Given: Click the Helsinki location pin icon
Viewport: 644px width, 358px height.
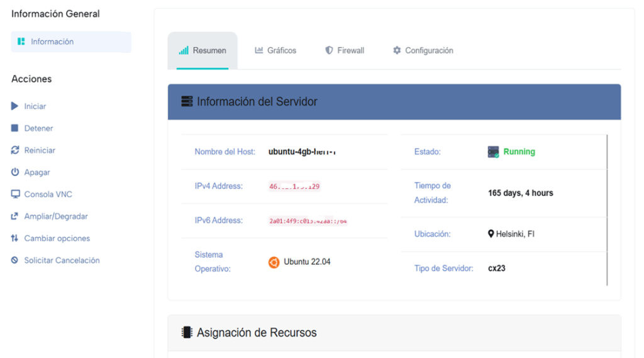Looking at the screenshot, I should pos(491,234).
